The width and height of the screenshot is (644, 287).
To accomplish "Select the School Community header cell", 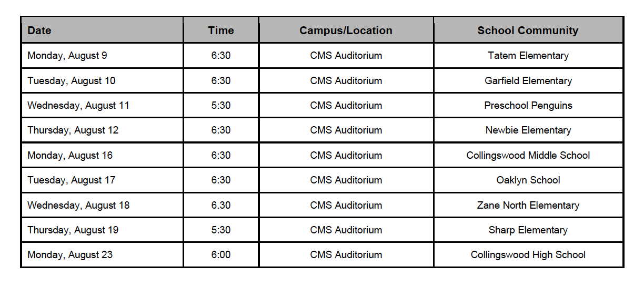I will point(528,30).
